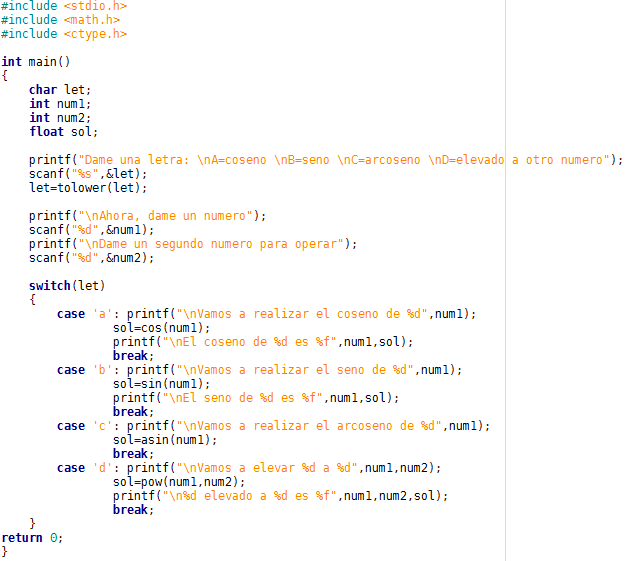Place cursor on 'int main()' line
The image size is (626, 561).
[36, 61]
